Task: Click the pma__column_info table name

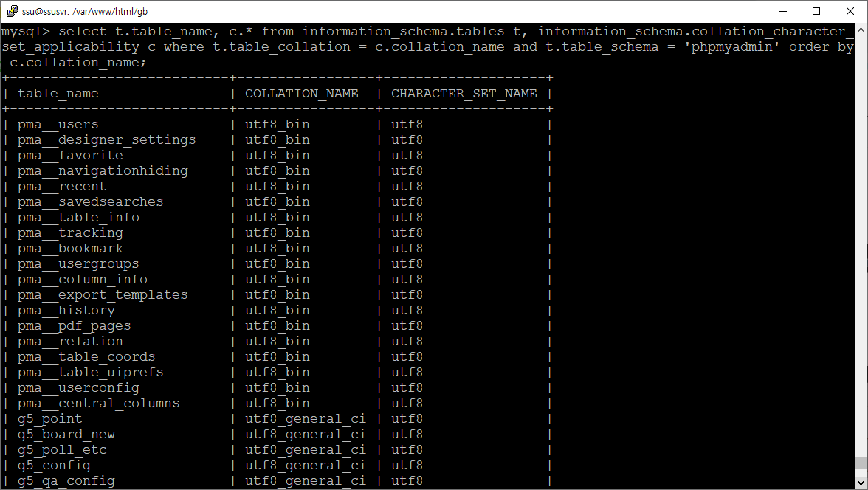Action: [x=83, y=280]
